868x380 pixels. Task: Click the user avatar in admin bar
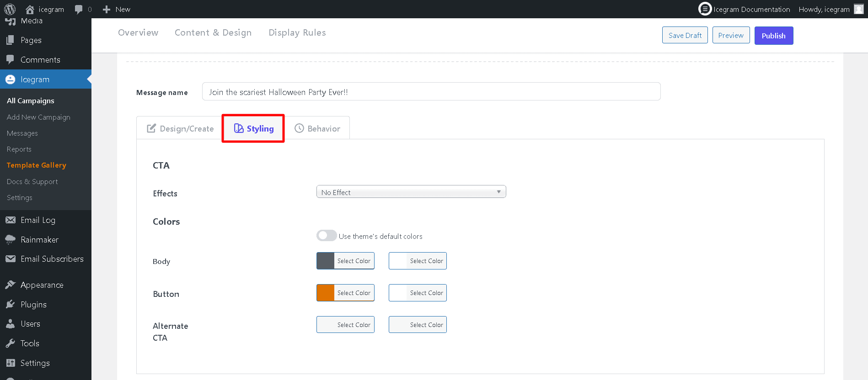pos(859,9)
